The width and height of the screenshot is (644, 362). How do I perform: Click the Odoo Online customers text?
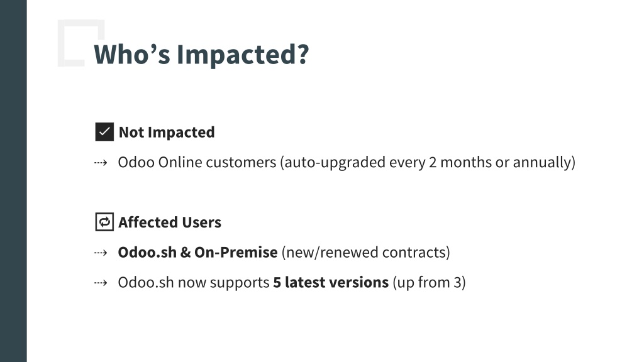[197, 162]
